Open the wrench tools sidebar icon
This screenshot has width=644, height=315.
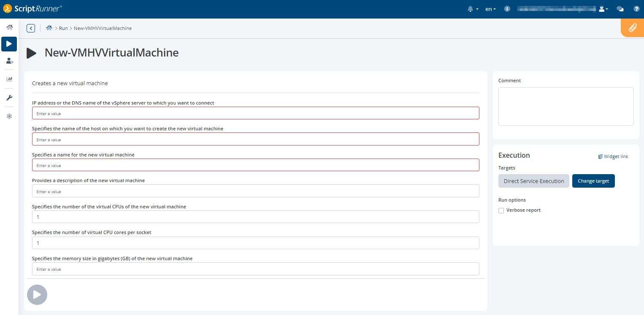click(x=9, y=98)
